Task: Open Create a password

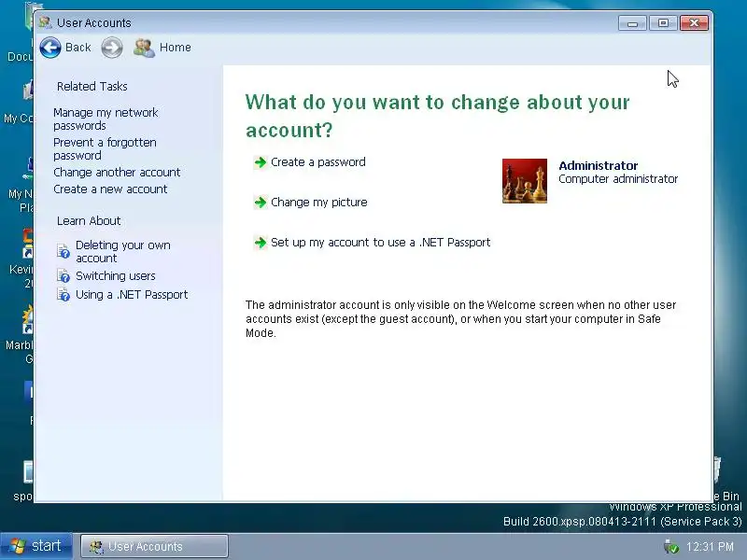Action: [318, 162]
